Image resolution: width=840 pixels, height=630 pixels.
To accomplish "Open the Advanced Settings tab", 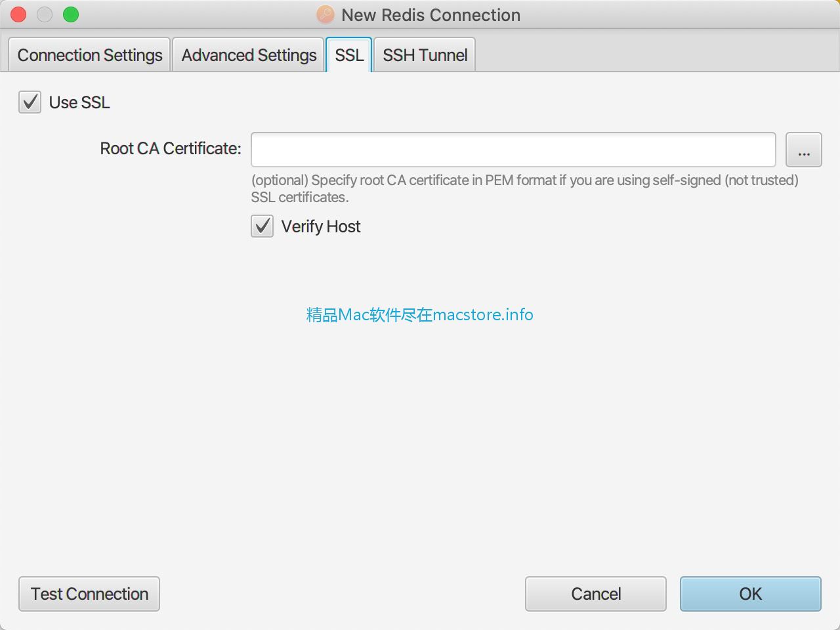I will pyautogui.click(x=249, y=55).
